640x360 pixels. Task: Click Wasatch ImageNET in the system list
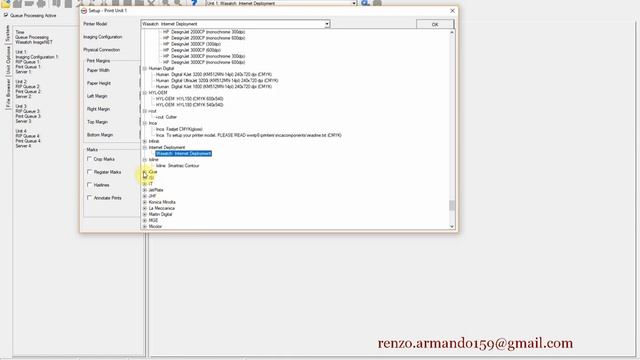[34, 42]
